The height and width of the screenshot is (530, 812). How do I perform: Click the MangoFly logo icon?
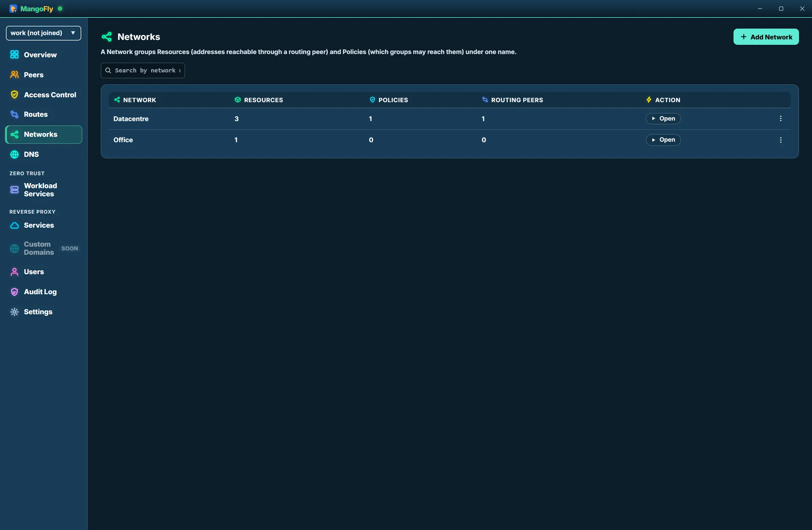(x=13, y=8)
